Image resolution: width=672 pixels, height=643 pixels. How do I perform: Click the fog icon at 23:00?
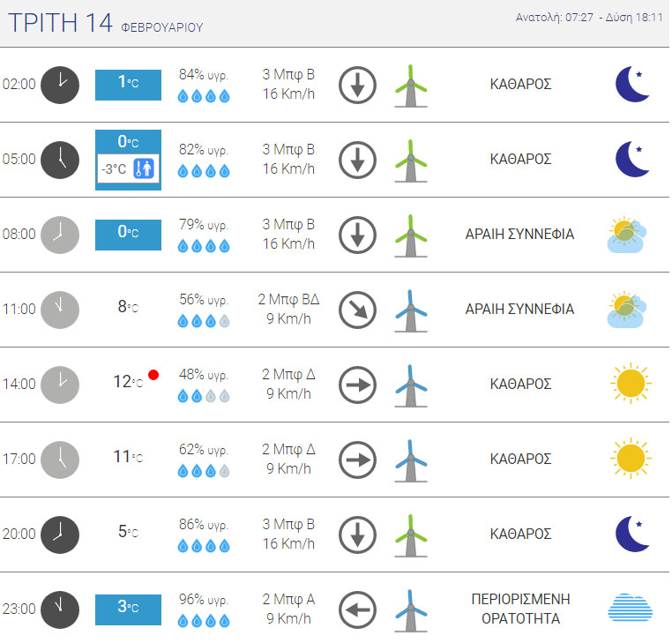[631, 609]
